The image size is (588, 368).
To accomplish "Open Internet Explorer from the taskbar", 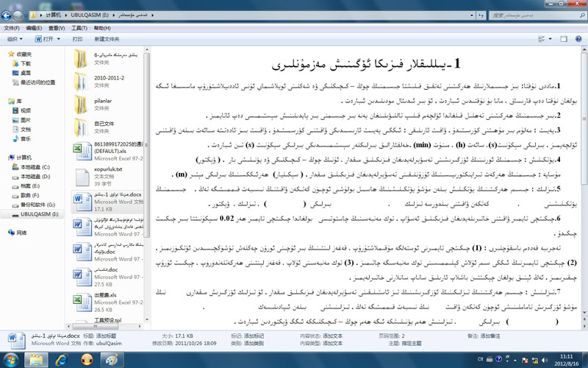I will (62, 360).
